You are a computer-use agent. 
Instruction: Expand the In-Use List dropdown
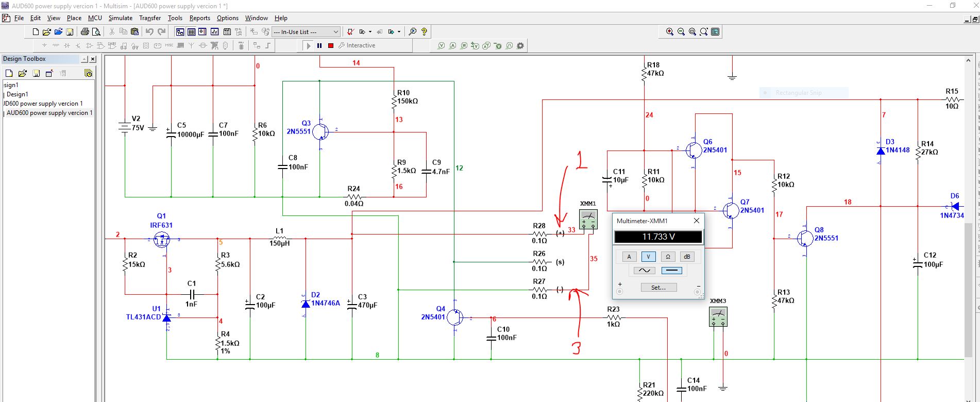(335, 32)
